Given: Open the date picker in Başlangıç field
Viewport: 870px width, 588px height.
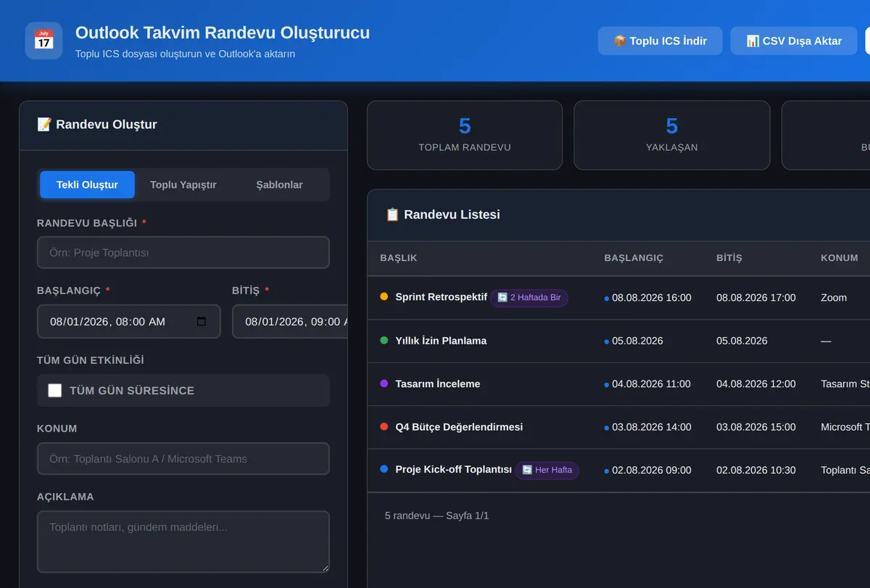Looking at the screenshot, I should click(x=202, y=321).
